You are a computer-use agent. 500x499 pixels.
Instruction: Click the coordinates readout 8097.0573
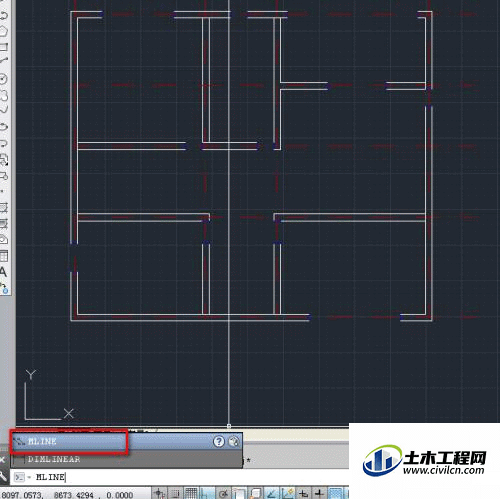(22, 495)
